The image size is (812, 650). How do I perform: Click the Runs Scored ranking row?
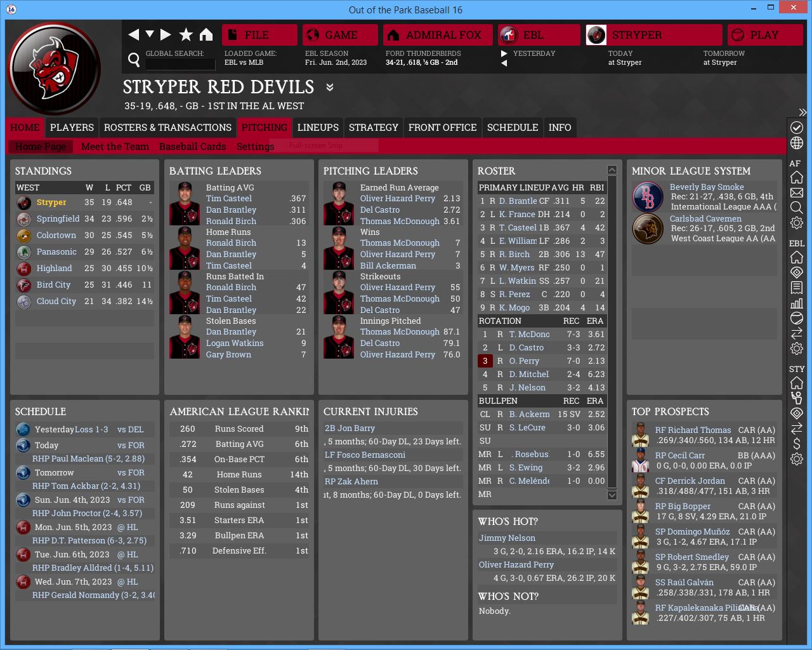pyautogui.click(x=239, y=429)
